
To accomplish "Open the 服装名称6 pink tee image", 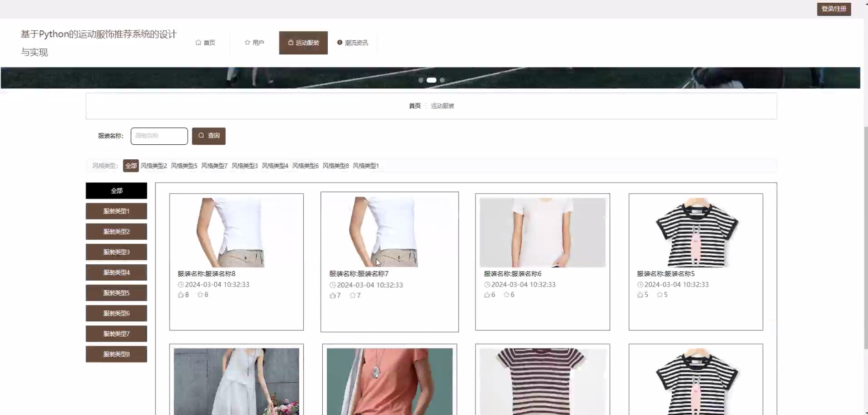I will pos(542,232).
